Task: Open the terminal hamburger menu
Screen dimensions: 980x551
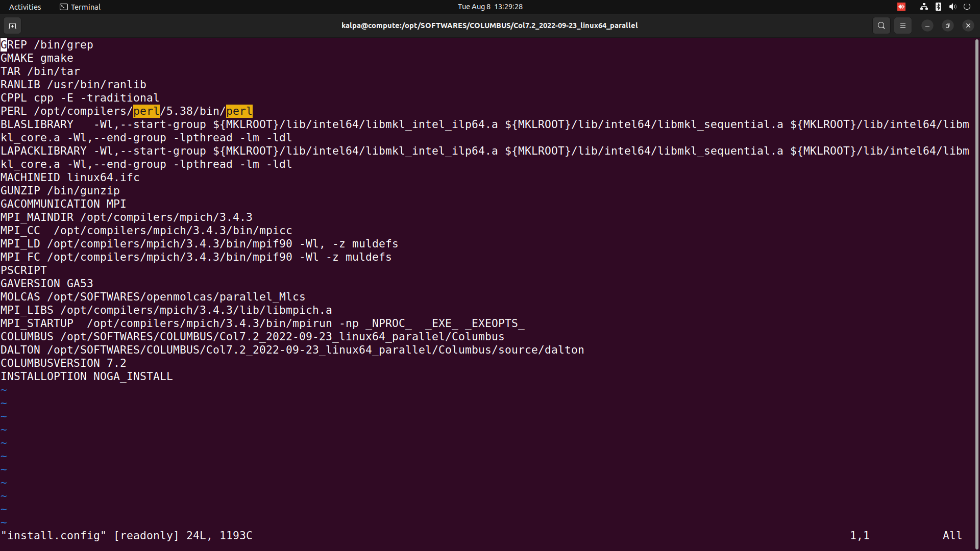Action: tap(902, 26)
